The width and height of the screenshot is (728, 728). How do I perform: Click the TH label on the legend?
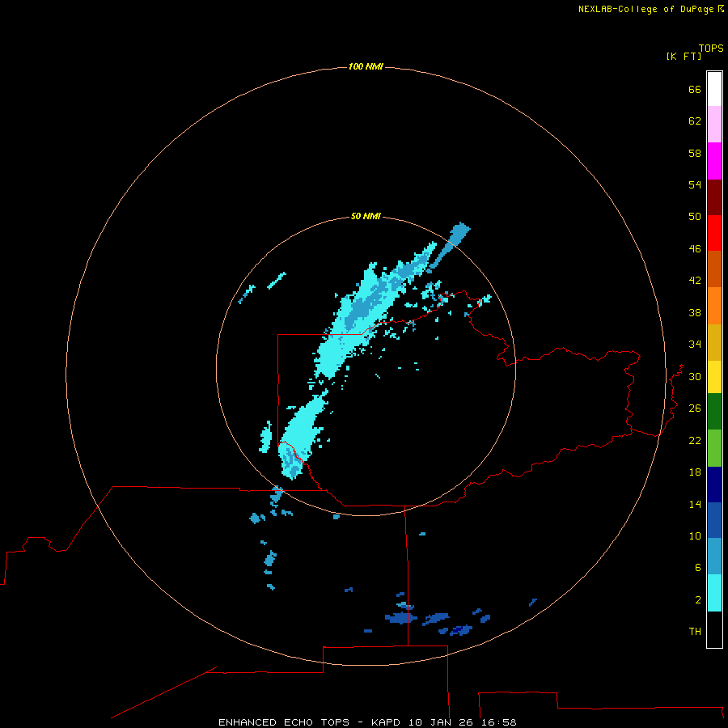coord(695,631)
